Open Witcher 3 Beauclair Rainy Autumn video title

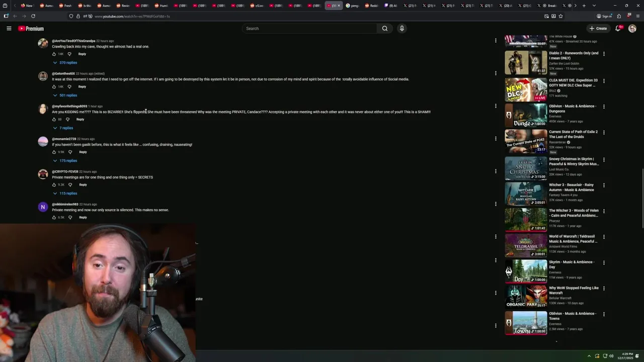pos(572,187)
